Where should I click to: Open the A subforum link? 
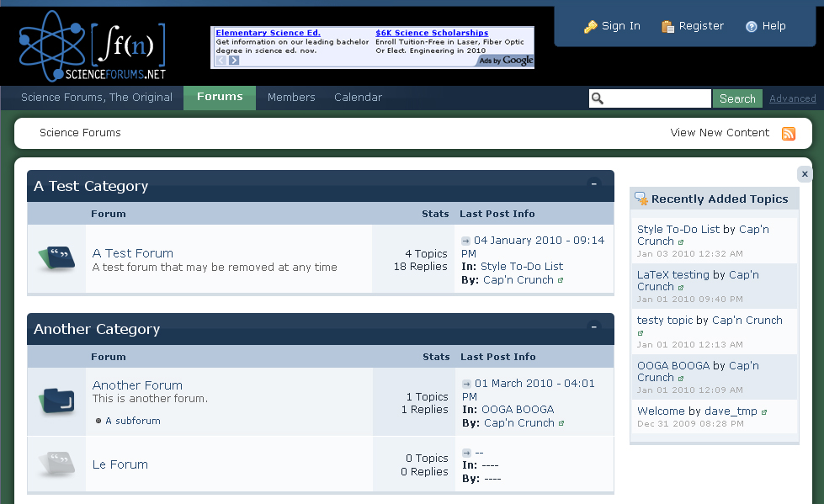[x=132, y=421]
